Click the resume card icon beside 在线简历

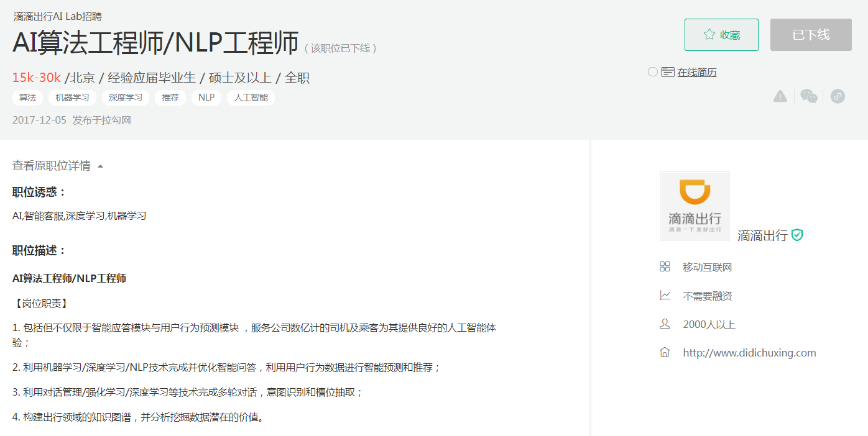click(668, 72)
